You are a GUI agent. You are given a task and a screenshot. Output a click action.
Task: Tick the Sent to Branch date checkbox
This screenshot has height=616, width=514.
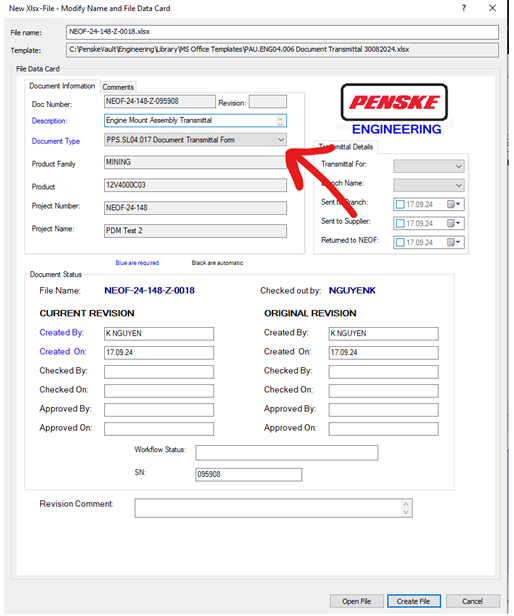point(400,204)
